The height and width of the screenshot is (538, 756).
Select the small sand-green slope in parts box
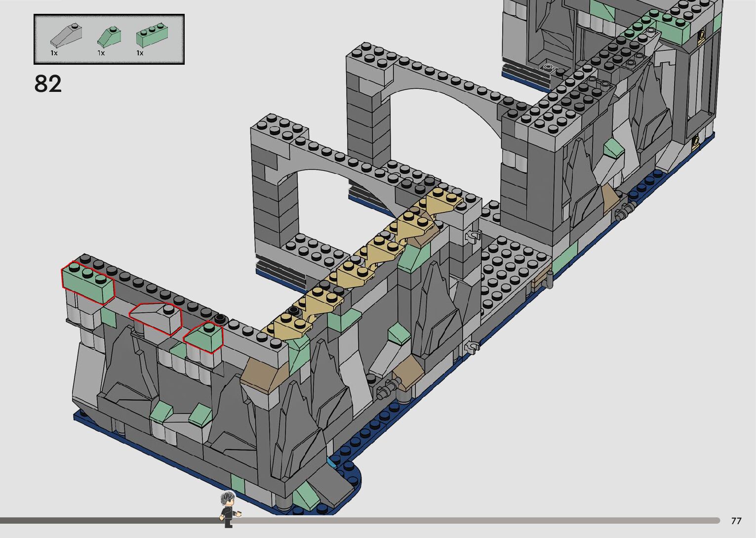[x=110, y=36]
